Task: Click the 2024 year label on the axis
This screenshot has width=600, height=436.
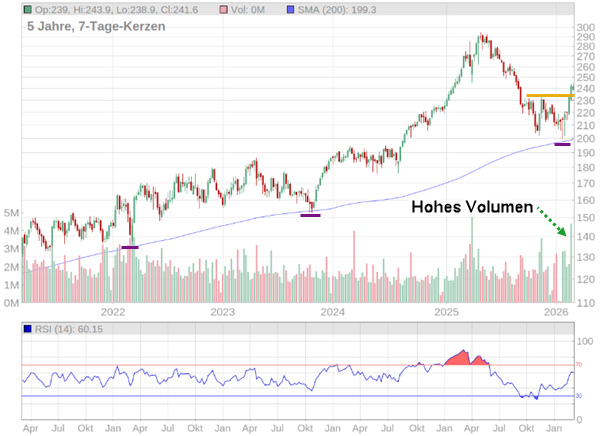Action: [x=333, y=312]
